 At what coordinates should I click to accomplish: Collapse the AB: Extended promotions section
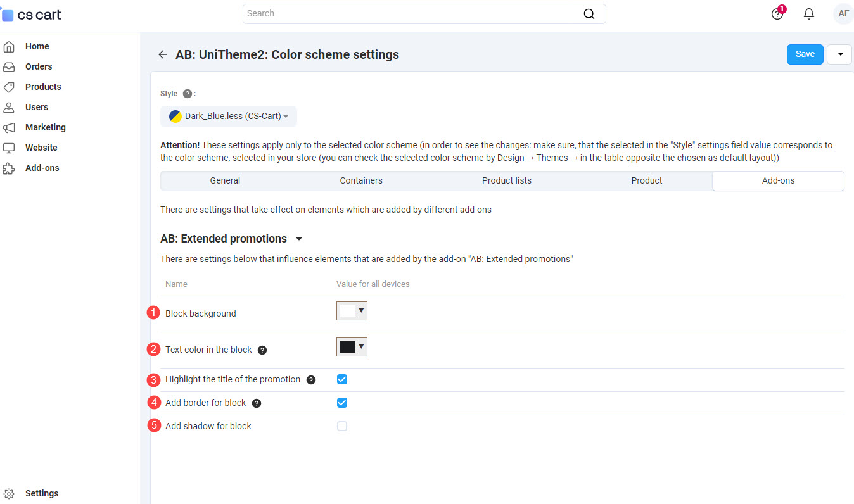pos(298,239)
